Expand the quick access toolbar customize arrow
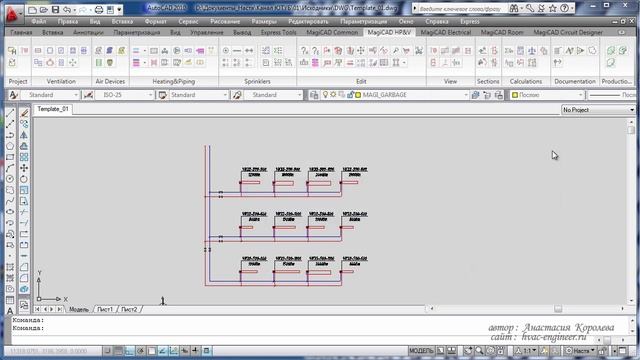640x360 pixels. [x=120, y=9]
